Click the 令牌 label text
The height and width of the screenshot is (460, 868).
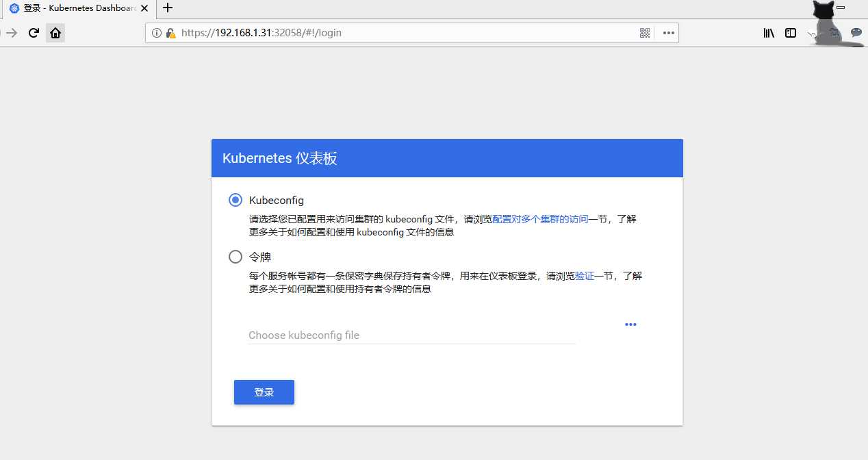(260, 257)
